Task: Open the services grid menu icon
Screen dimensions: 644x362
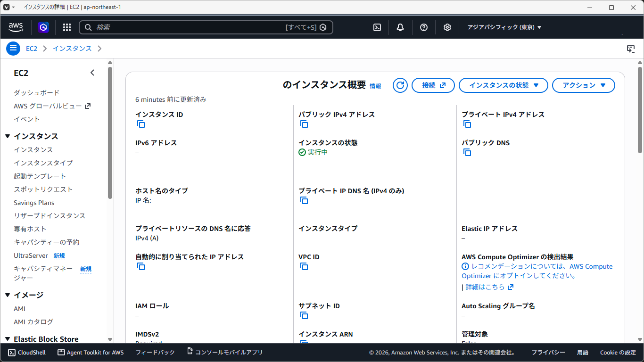Action: 67,27
